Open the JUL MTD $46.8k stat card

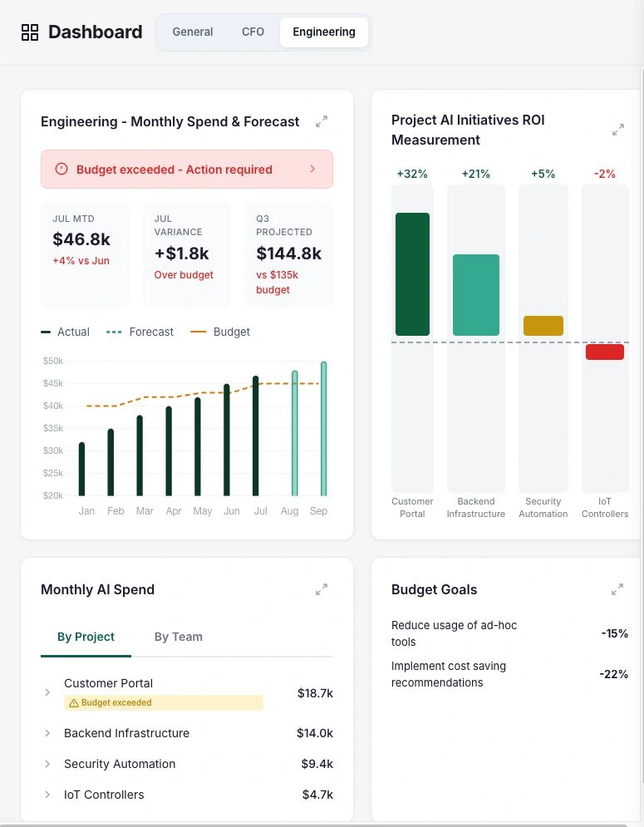coord(85,254)
